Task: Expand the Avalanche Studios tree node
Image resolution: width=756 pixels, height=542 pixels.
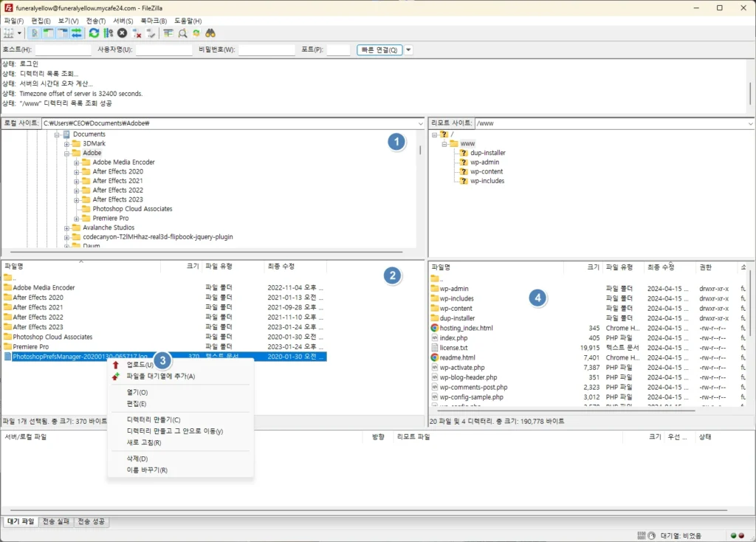Action: click(66, 228)
